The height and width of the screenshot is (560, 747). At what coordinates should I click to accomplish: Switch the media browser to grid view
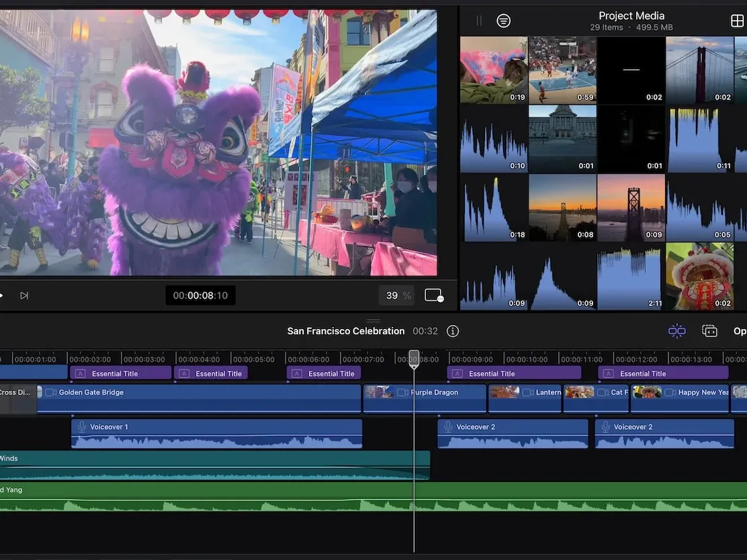[x=737, y=21]
